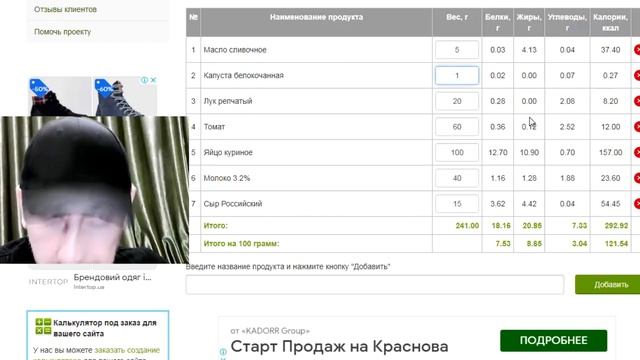Remove the Лук репчатый row
Image resolution: width=640 pixels, height=360 pixels.
(637, 101)
